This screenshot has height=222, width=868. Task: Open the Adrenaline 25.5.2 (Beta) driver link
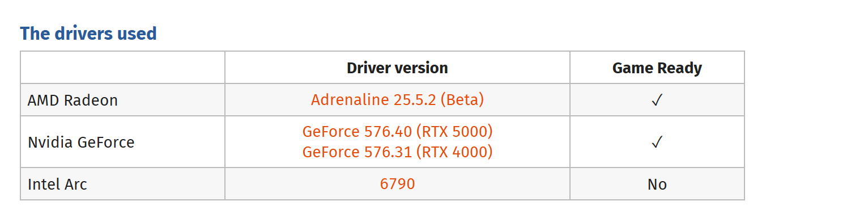397,100
